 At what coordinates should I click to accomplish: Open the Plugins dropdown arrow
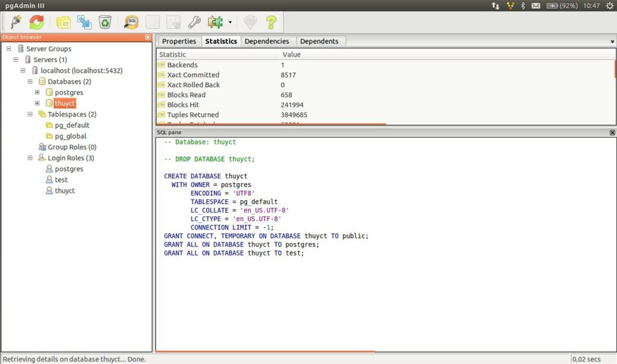pyautogui.click(x=230, y=22)
